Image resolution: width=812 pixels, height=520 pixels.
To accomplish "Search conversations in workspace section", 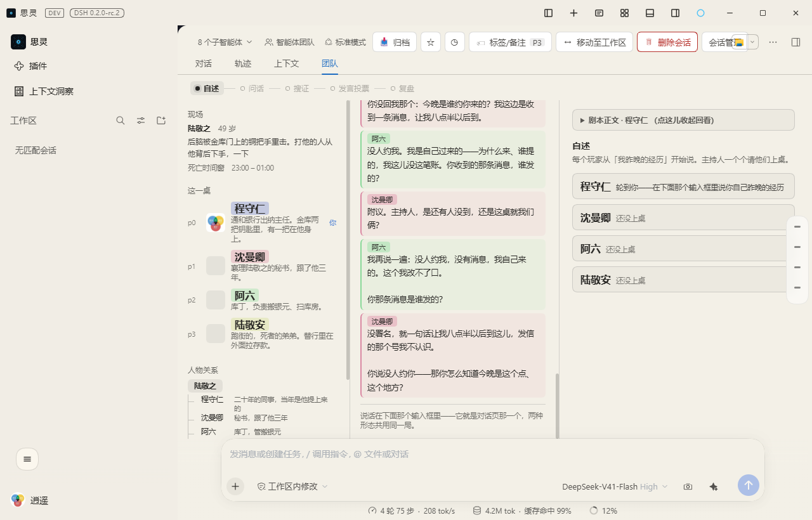I will coord(121,120).
